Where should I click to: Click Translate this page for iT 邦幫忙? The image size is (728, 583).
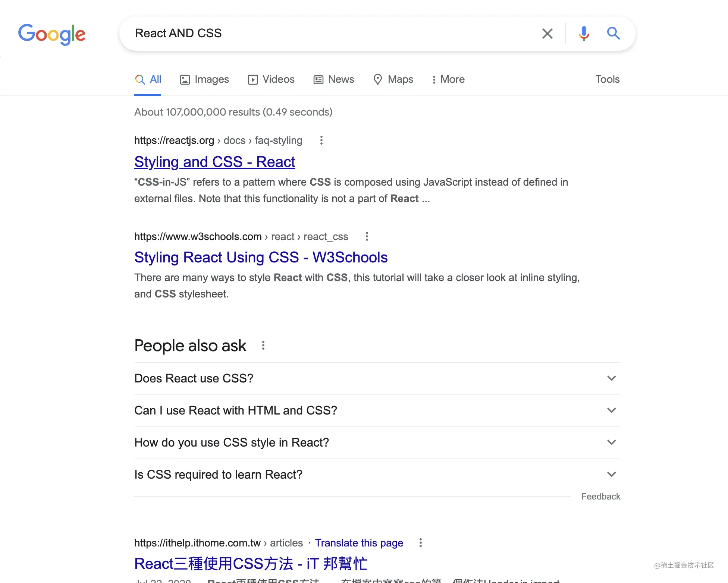(x=359, y=542)
